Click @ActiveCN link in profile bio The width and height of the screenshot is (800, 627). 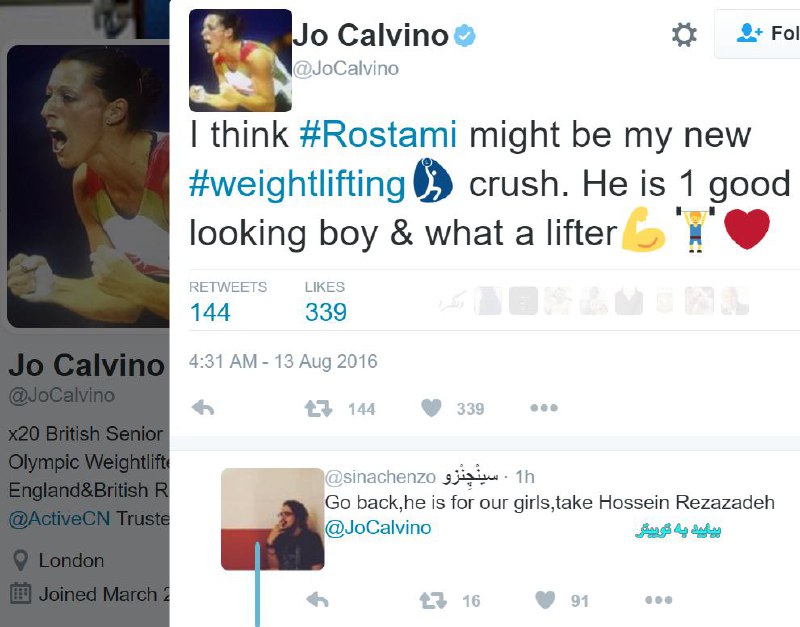(59, 518)
